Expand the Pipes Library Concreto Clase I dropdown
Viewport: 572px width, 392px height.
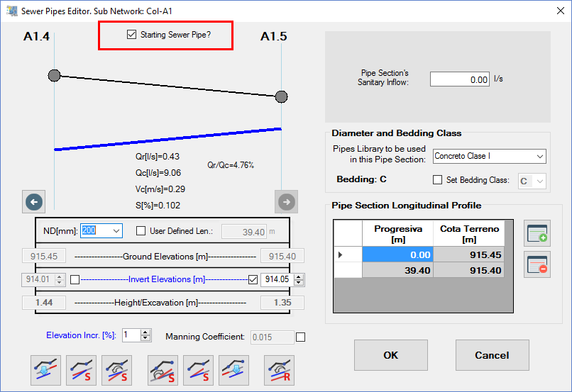[539, 156]
